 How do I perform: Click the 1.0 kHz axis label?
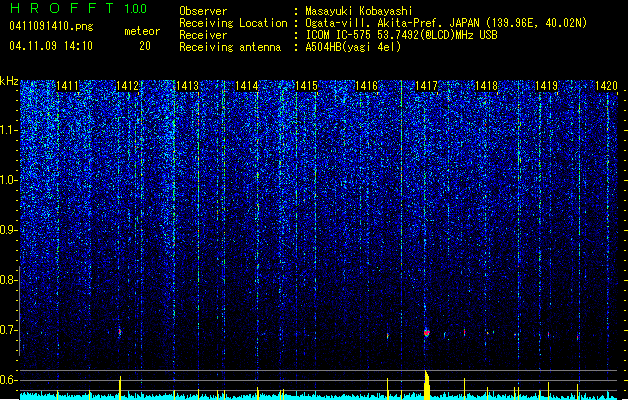coord(9,180)
